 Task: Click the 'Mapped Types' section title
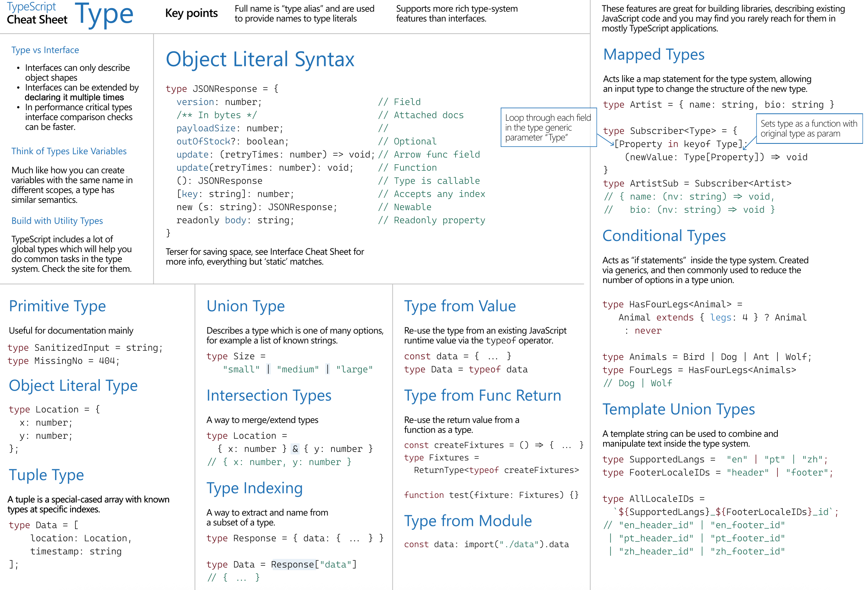tap(654, 55)
